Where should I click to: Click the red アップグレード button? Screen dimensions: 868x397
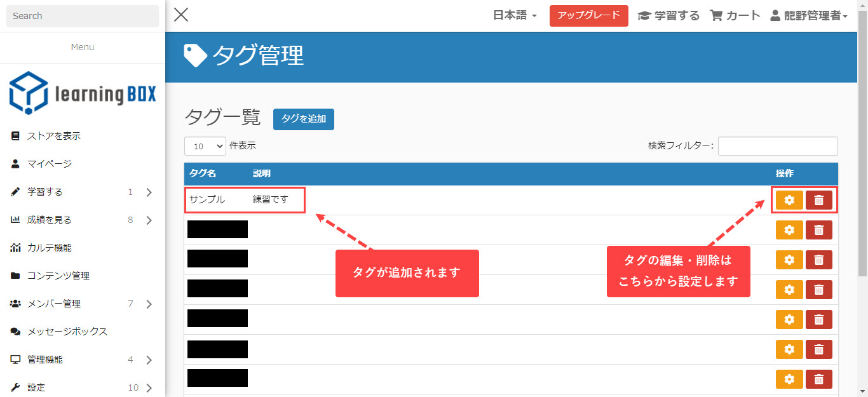[x=588, y=16]
